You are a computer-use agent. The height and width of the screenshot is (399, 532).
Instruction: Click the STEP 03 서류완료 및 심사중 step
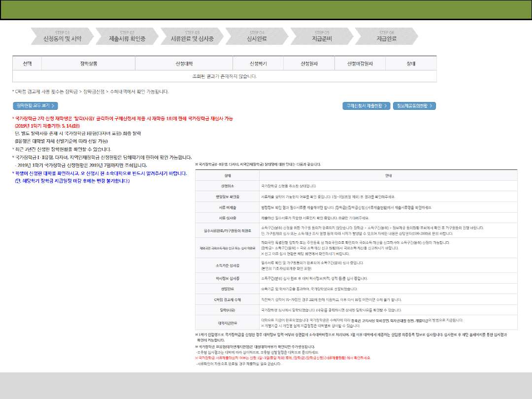192,36
